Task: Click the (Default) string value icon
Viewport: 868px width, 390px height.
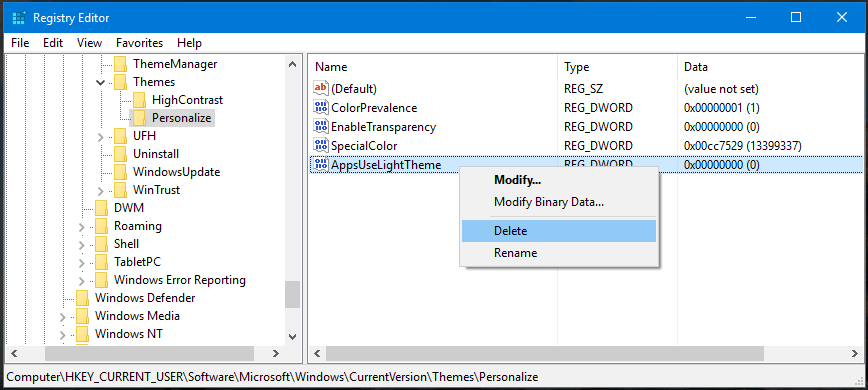Action: [321, 89]
